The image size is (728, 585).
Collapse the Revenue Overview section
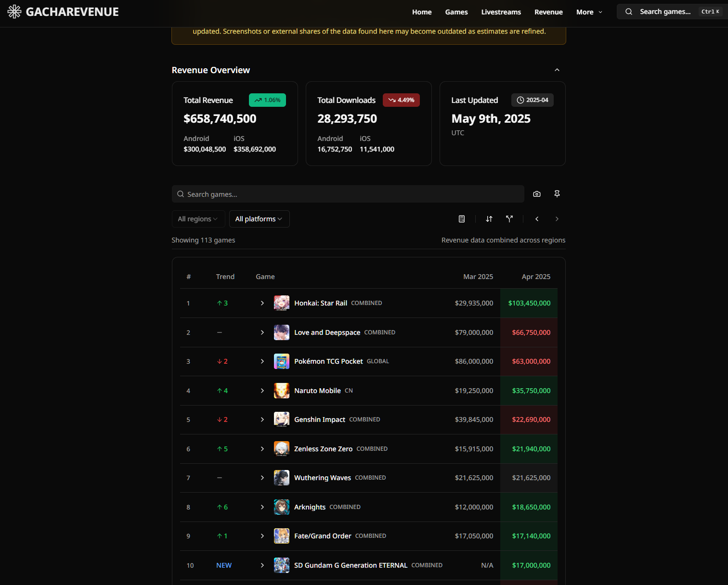(x=557, y=70)
